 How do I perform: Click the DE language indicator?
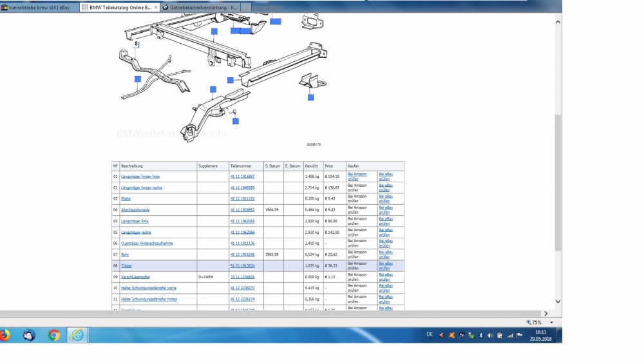(430, 335)
